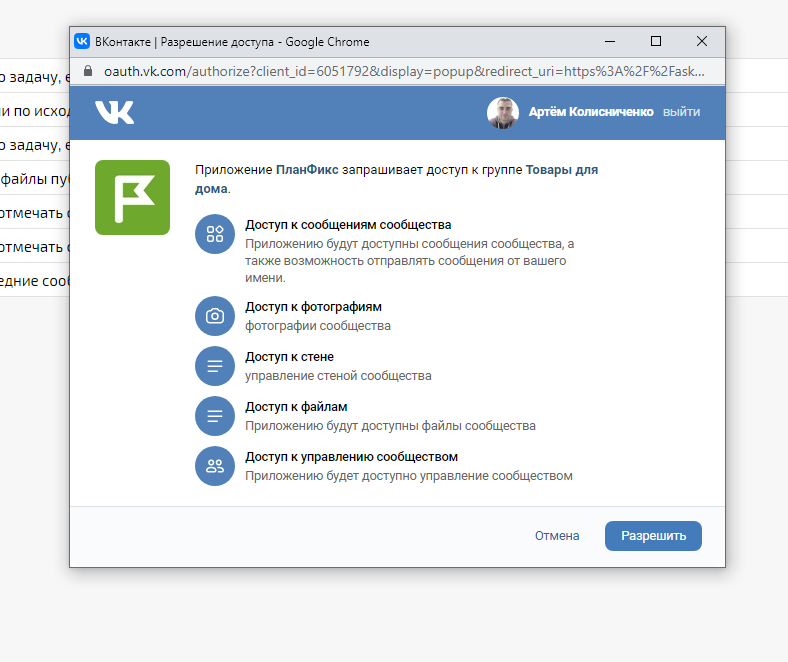Image resolution: width=788 pixels, height=662 pixels.
Task: Click the выйти logout link
Action: click(681, 112)
